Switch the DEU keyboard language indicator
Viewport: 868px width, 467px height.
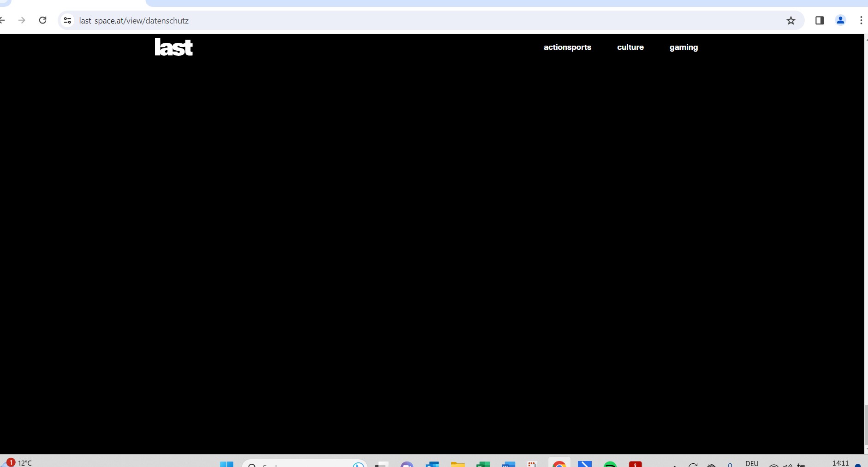click(x=752, y=463)
